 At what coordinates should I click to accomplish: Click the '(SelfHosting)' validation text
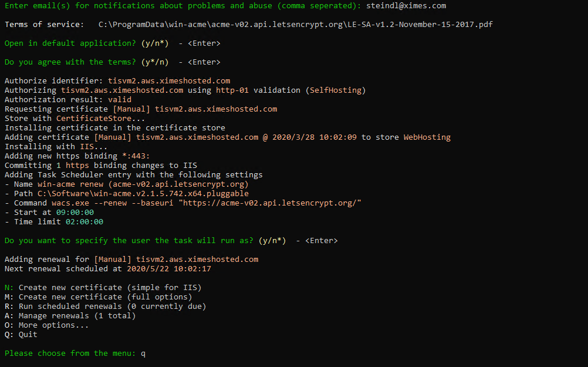tap(336, 90)
